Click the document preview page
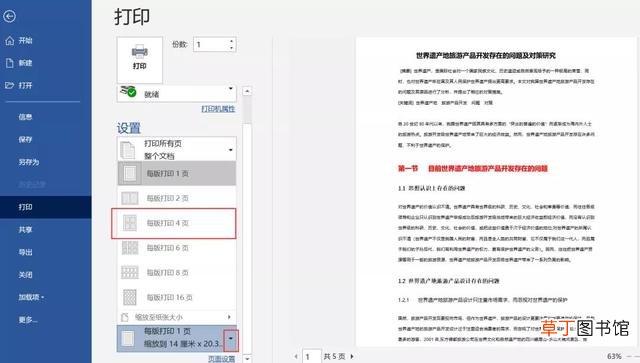Screen dimensions: 640x363 point(496,192)
